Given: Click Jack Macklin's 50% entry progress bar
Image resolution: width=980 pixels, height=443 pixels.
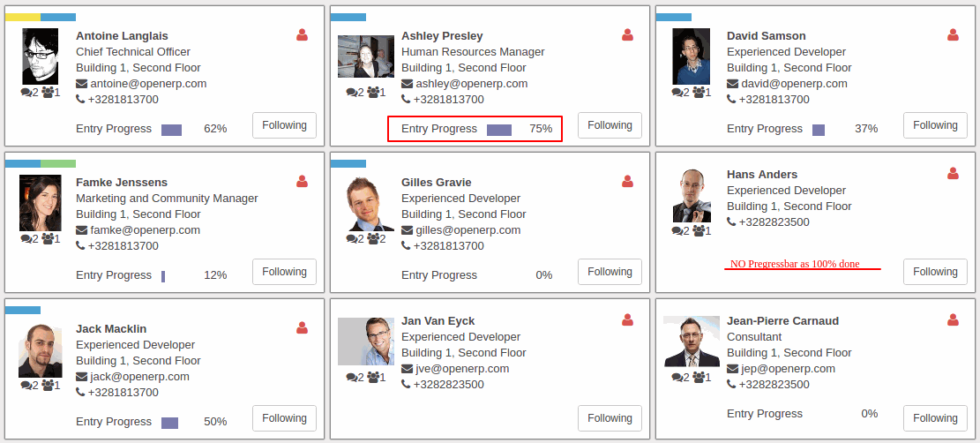Looking at the screenshot, I should coord(170,423).
